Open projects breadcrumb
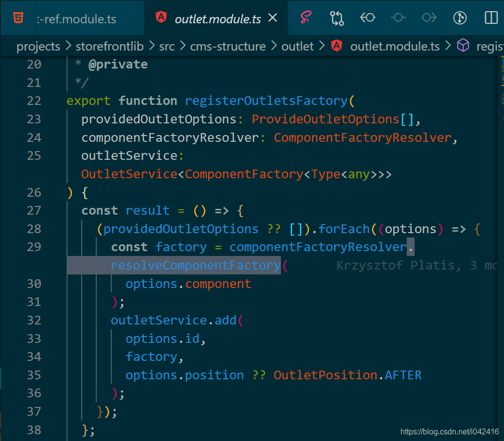504x441 pixels. pyautogui.click(x=38, y=47)
